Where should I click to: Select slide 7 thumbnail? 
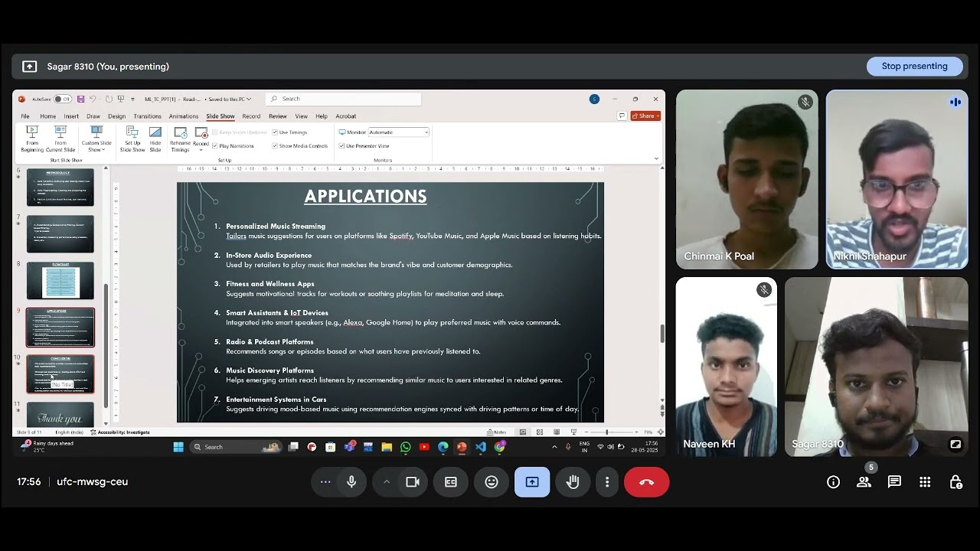60,234
